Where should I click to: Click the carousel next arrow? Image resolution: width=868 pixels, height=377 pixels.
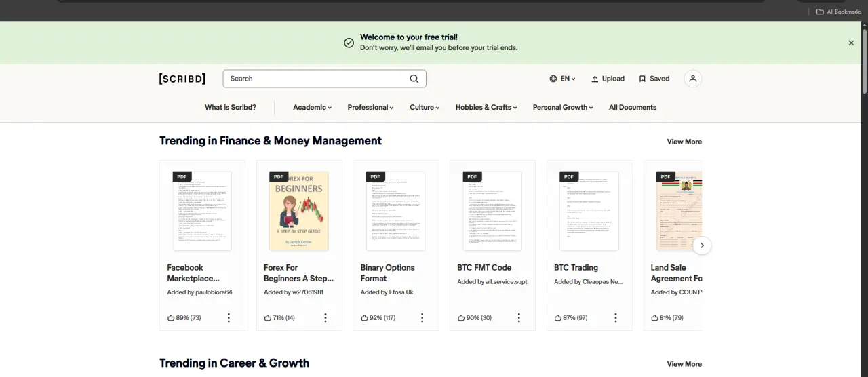click(x=703, y=245)
